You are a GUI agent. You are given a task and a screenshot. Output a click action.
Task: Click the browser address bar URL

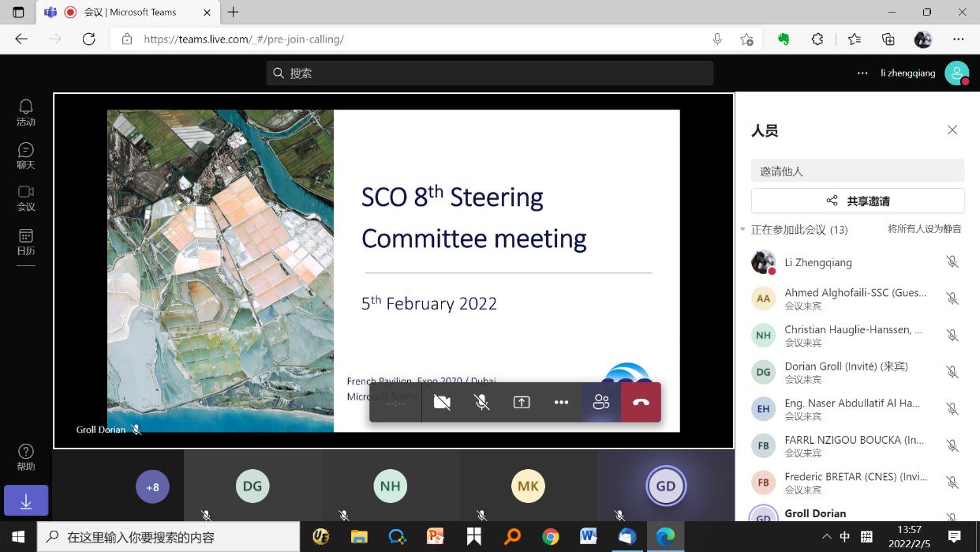click(244, 39)
